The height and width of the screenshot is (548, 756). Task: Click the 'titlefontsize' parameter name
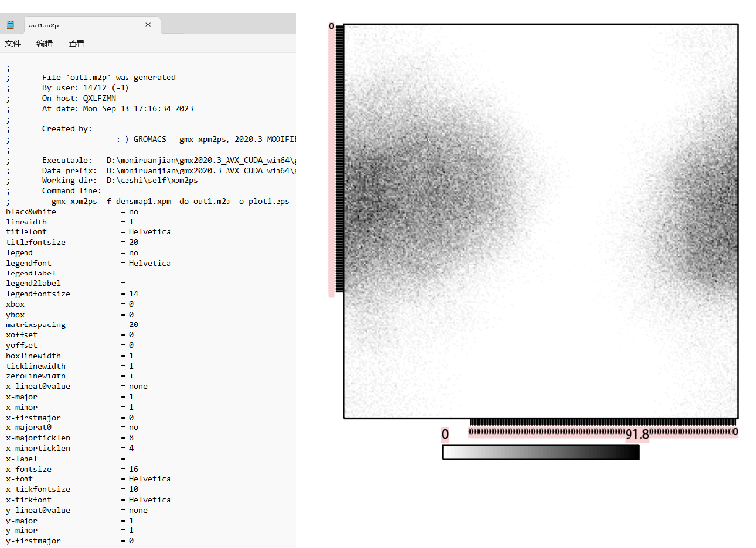[x=35, y=242]
